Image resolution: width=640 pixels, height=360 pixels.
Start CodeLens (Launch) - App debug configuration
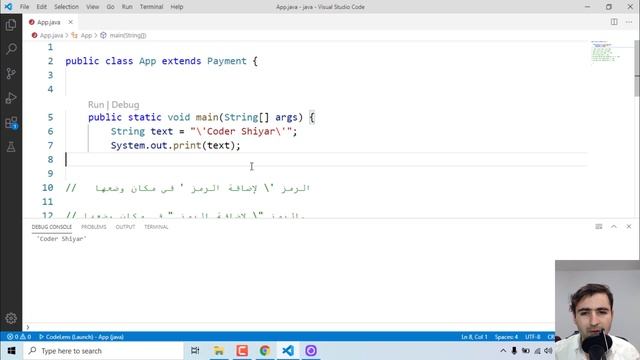point(81,337)
